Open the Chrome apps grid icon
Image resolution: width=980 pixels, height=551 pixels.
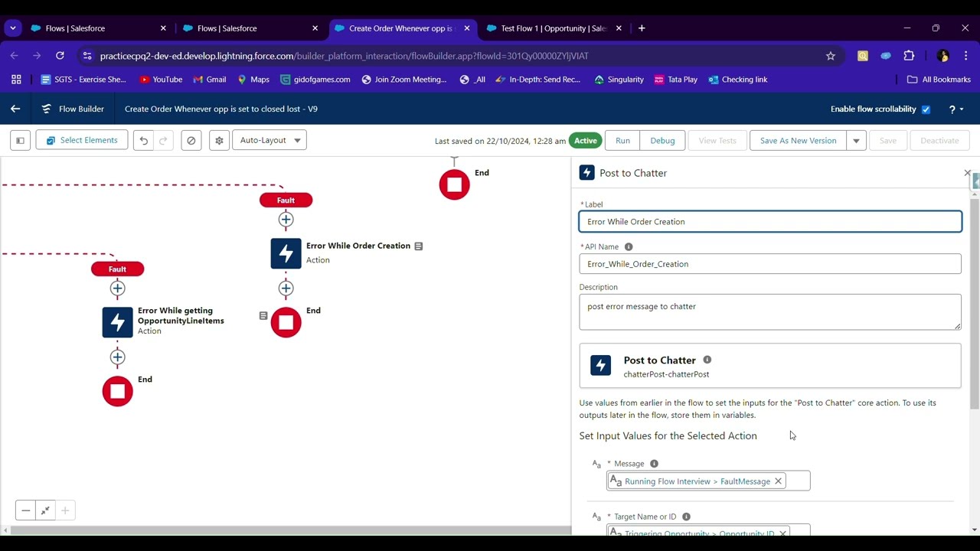click(16, 80)
